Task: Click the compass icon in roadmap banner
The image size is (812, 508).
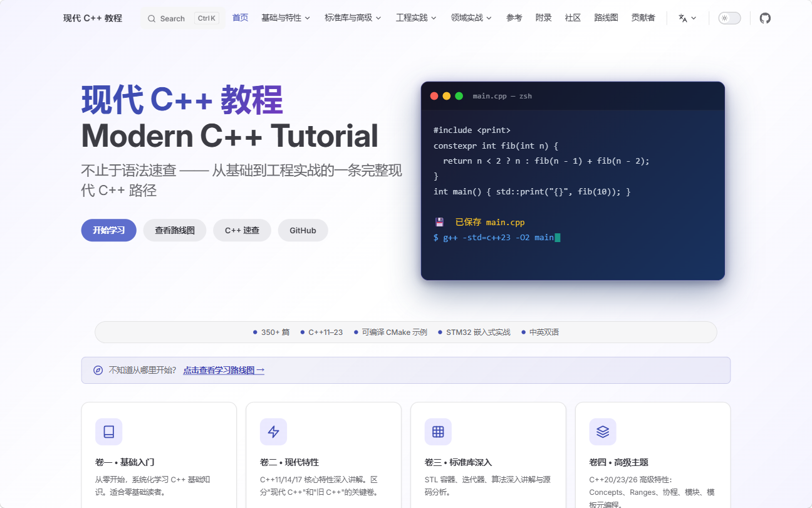Action: point(98,370)
